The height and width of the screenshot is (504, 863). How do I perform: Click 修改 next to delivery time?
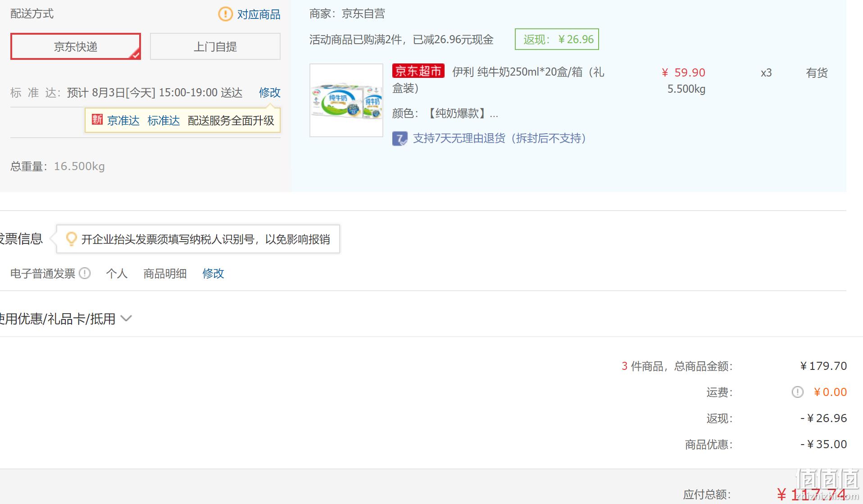269,92
